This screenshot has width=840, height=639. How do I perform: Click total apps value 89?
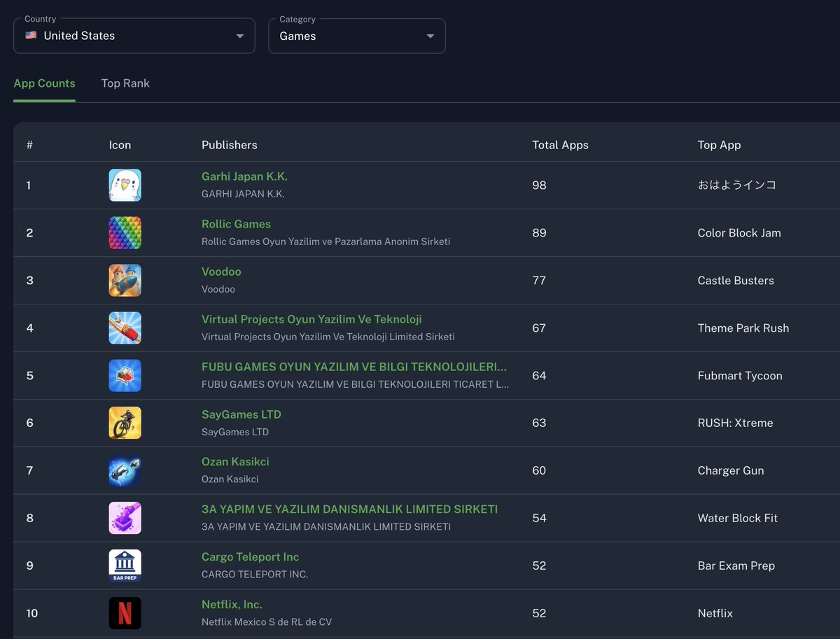tap(539, 233)
